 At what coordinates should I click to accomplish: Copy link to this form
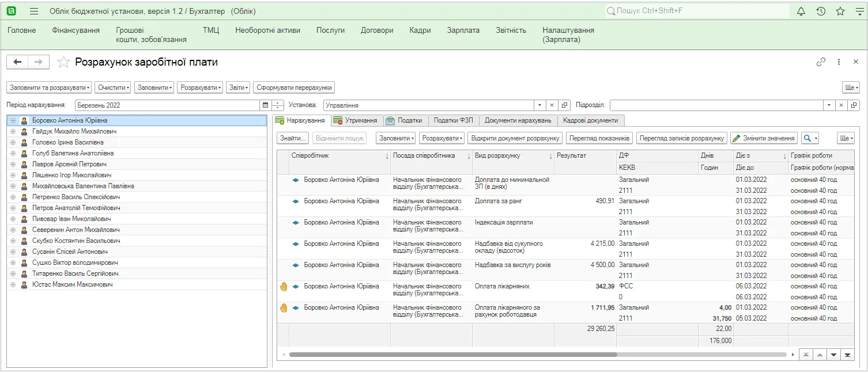point(821,62)
